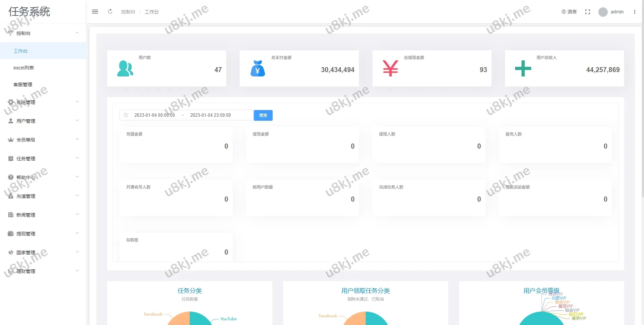Click the start date field
644x325 pixels.
[x=154, y=115]
